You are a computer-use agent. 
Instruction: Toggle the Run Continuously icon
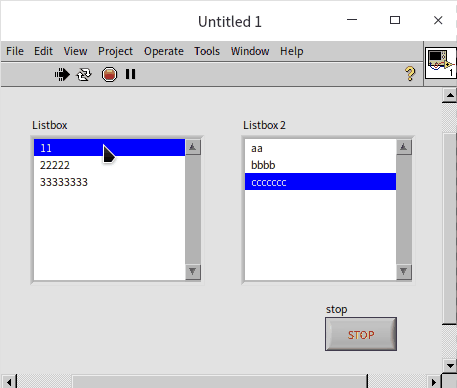(x=84, y=74)
